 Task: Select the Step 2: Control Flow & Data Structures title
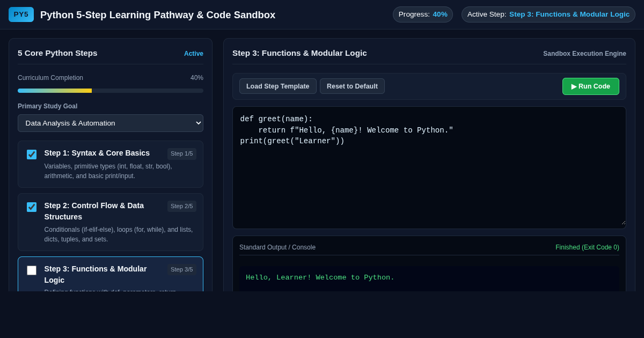pos(94,211)
